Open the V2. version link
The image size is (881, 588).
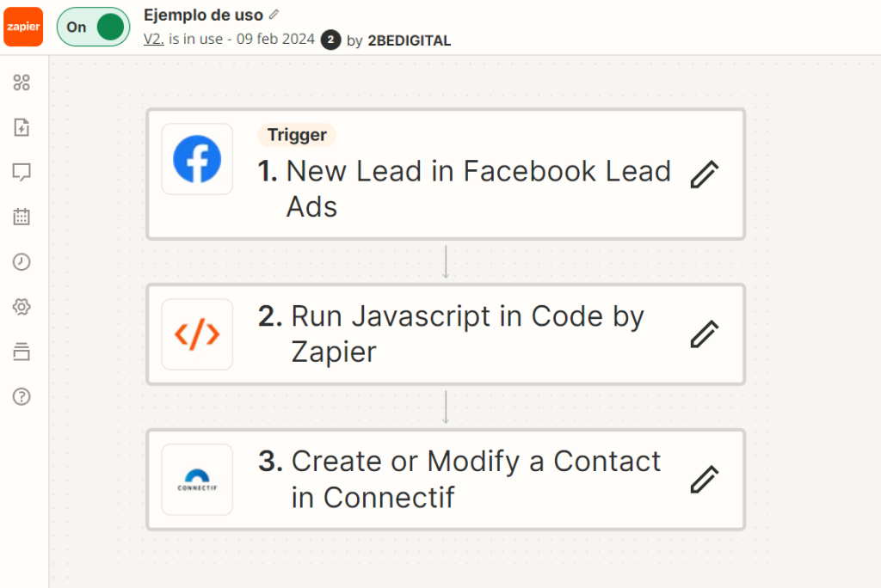[154, 40]
